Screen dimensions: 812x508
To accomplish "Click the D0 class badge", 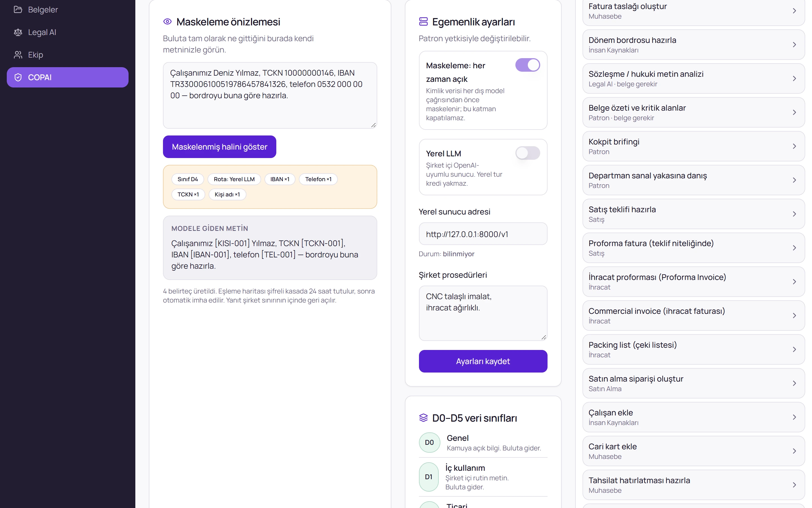I will 429,443.
